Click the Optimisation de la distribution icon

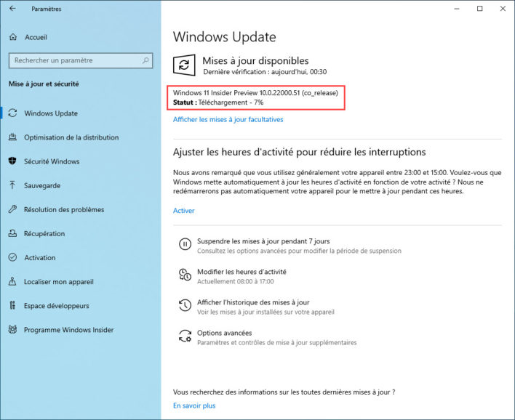coord(12,137)
